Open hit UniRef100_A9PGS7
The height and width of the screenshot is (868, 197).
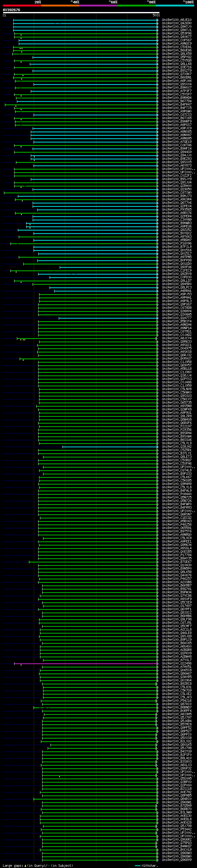177,125
